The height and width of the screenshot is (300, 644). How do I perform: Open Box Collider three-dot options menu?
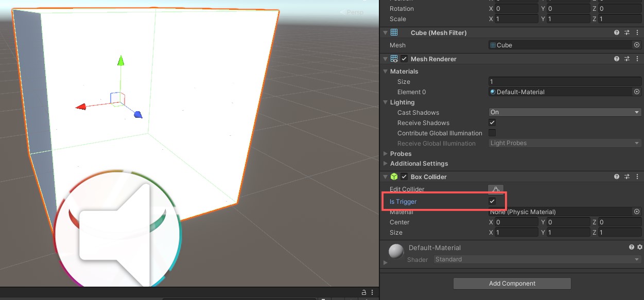[x=637, y=177]
